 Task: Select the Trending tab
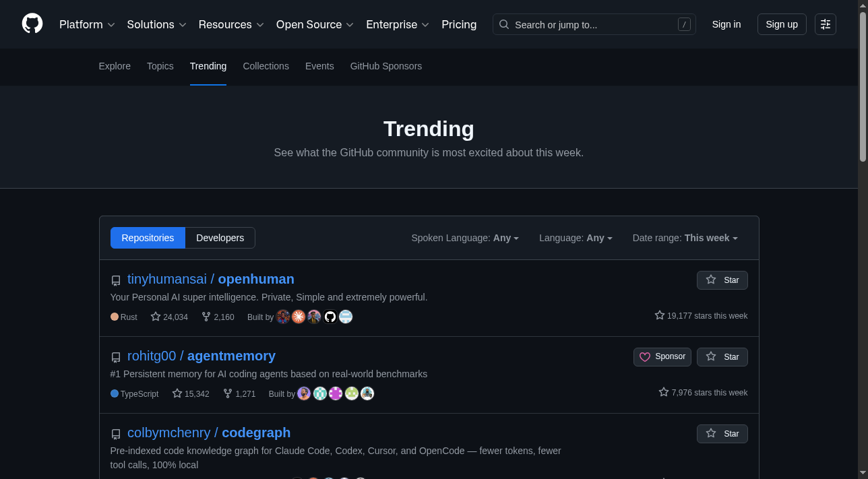point(208,66)
